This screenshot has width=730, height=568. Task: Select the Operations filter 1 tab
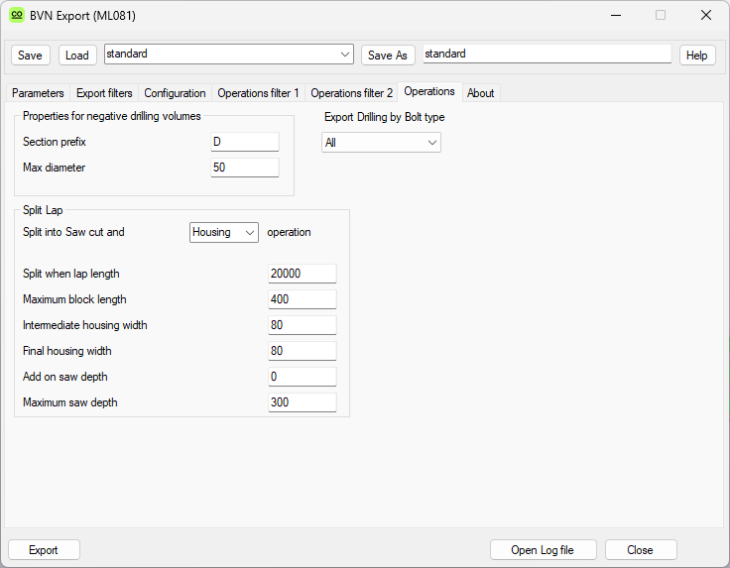(x=258, y=93)
